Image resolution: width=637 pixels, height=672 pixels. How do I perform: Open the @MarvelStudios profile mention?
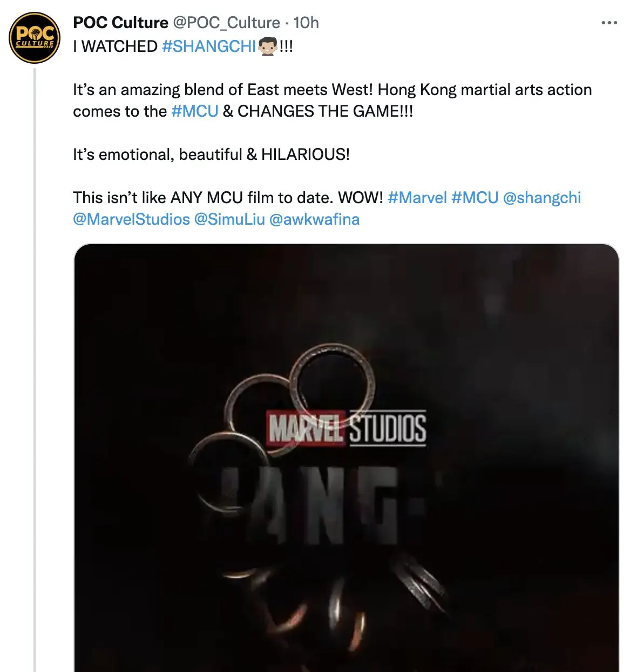(131, 219)
